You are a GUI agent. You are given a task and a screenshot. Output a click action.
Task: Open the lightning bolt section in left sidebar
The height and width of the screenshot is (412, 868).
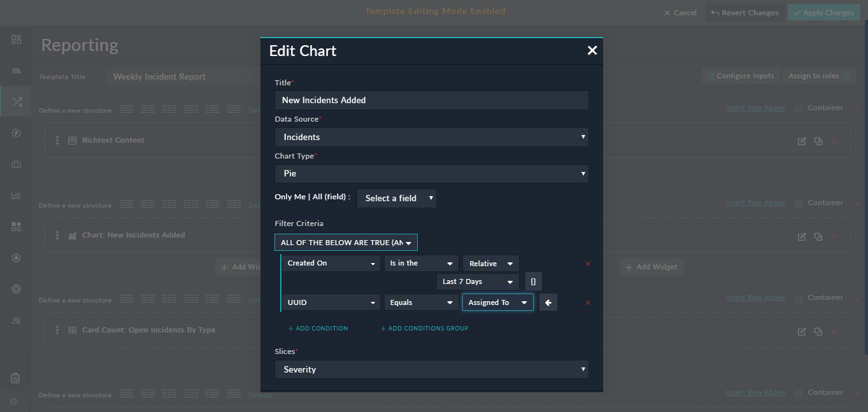coord(16,132)
